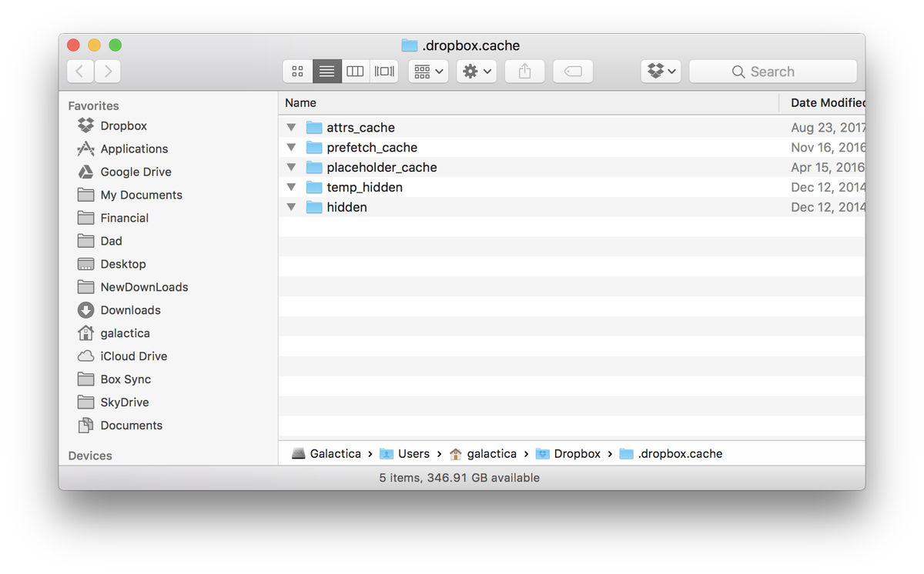Switch to list view
Screen dimensions: 924x574
[x=326, y=72]
